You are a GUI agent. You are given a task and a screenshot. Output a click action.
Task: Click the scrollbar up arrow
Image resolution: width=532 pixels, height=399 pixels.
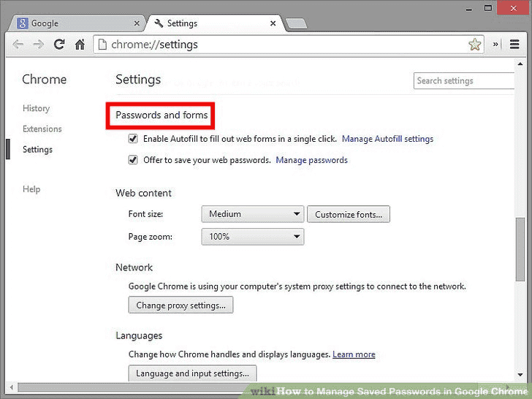520,64
